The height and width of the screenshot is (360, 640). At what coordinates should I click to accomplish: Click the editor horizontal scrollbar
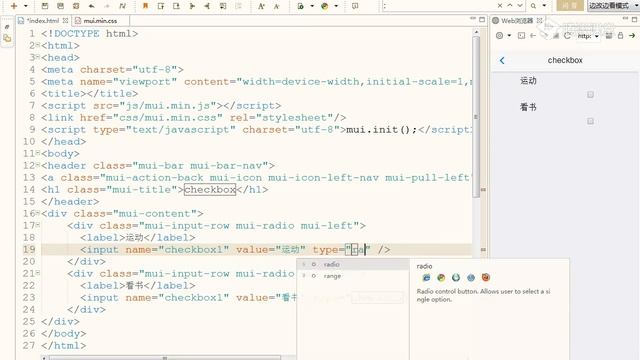pos(165,358)
